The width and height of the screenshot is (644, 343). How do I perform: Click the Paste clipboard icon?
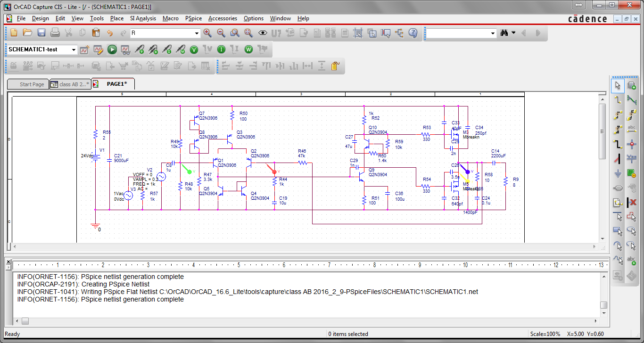[96, 33]
